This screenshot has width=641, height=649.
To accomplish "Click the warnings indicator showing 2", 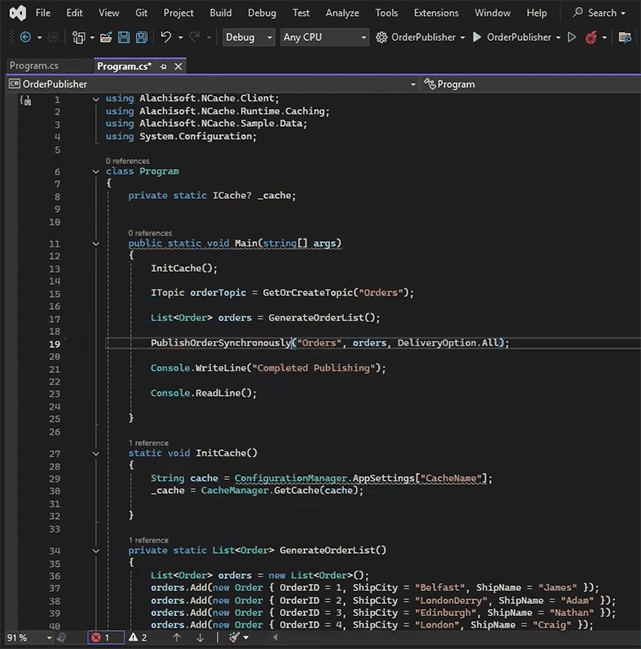I will 137,637.
